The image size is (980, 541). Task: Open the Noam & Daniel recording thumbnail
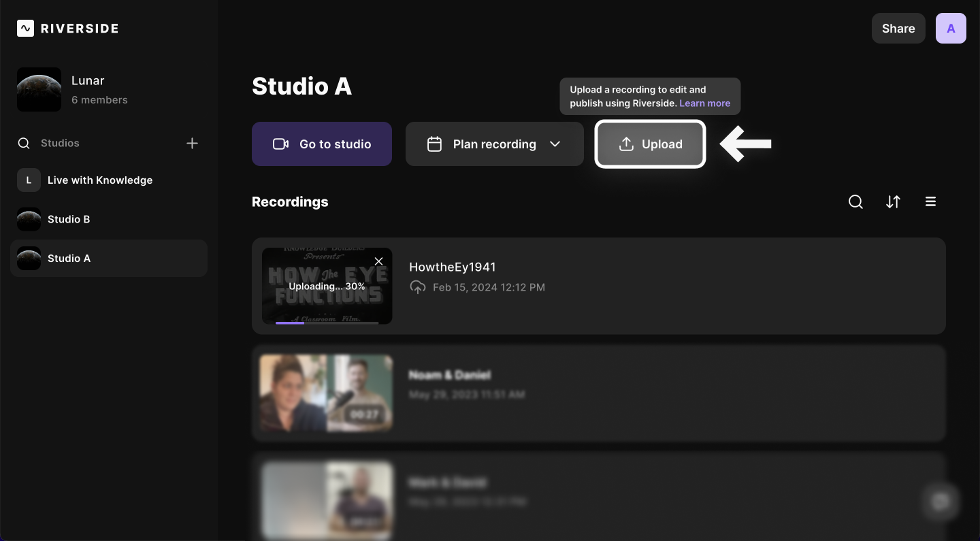326,393
